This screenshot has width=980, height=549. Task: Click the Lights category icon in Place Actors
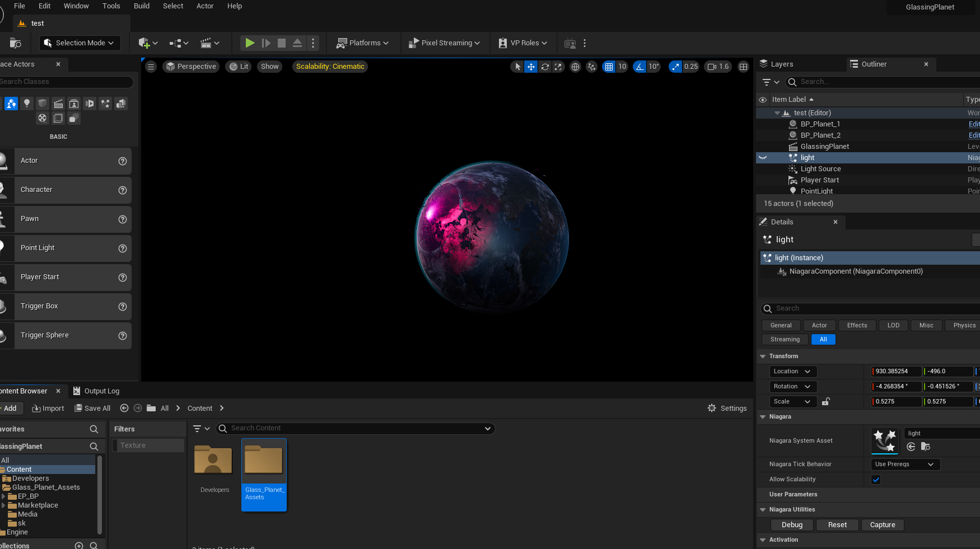click(x=26, y=104)
